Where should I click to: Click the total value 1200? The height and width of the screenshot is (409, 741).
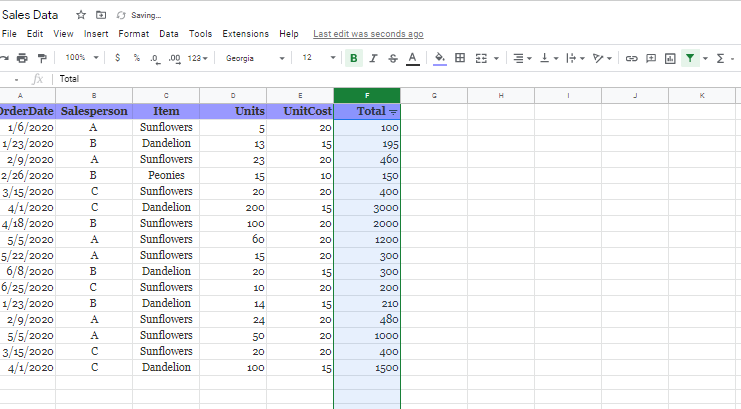pos(367,239)
